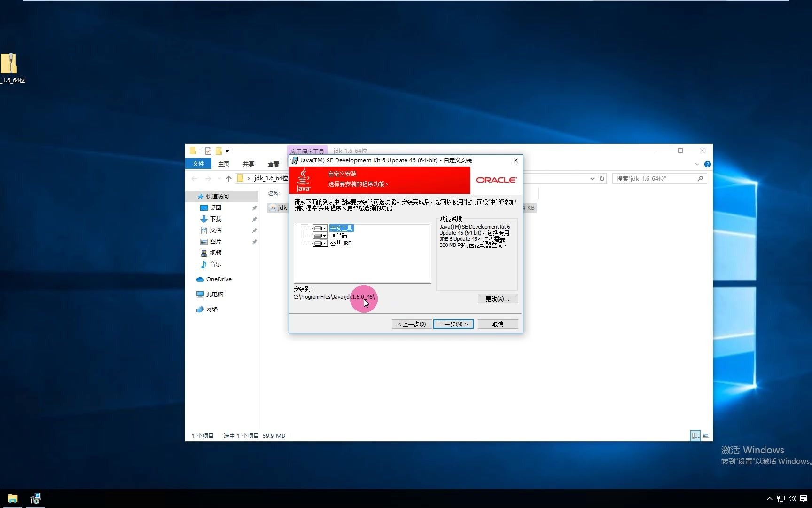Minimize the Explorer window
The width and height of the screenshot is (812, 508).
click(x=659, y=151)
